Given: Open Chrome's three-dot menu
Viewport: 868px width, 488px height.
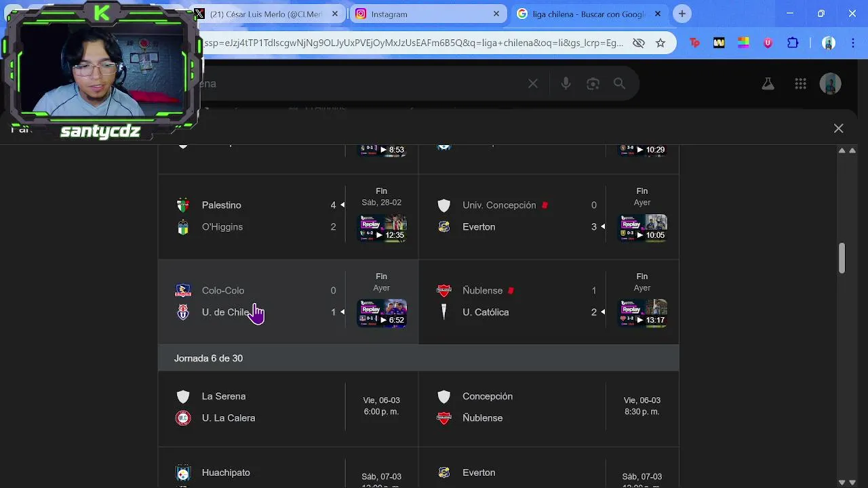Looking at the screenshot, I should pos(852,43).
